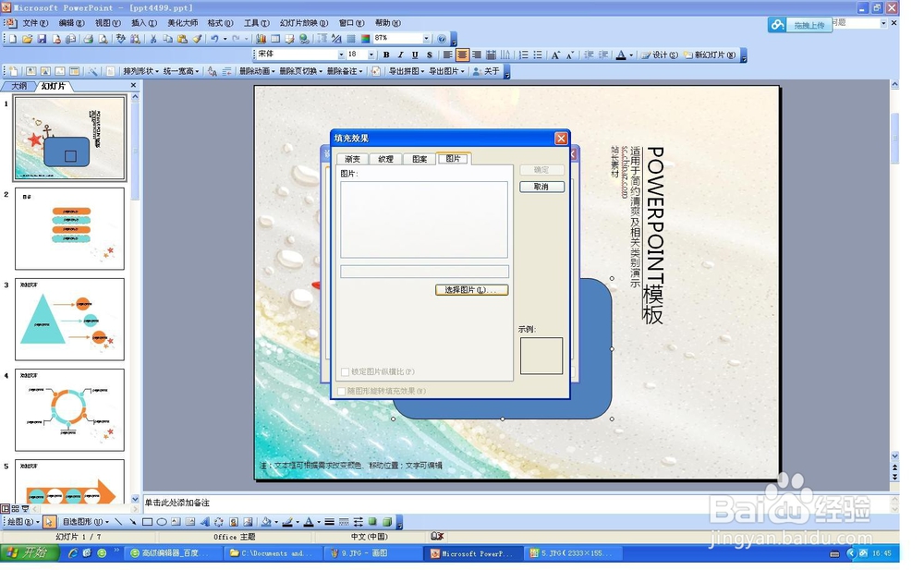The width and height of the screenshot is (924, 570).
Task: Click the Insert Hyperlink globe icon
Action: [x=304, y=39]
